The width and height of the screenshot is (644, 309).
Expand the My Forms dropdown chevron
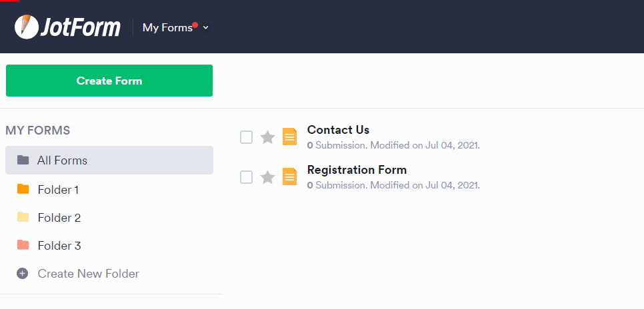pyautogui.click(x=206, y=27)
